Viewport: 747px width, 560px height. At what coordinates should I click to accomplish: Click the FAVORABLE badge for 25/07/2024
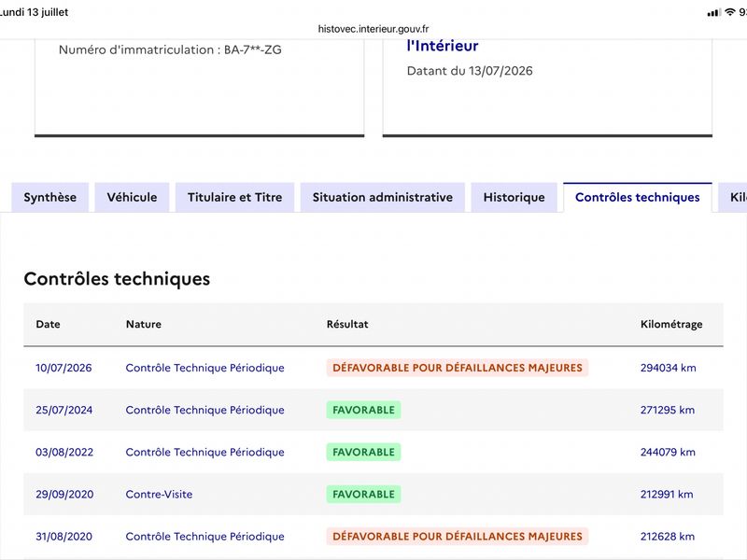pos(363,410)
